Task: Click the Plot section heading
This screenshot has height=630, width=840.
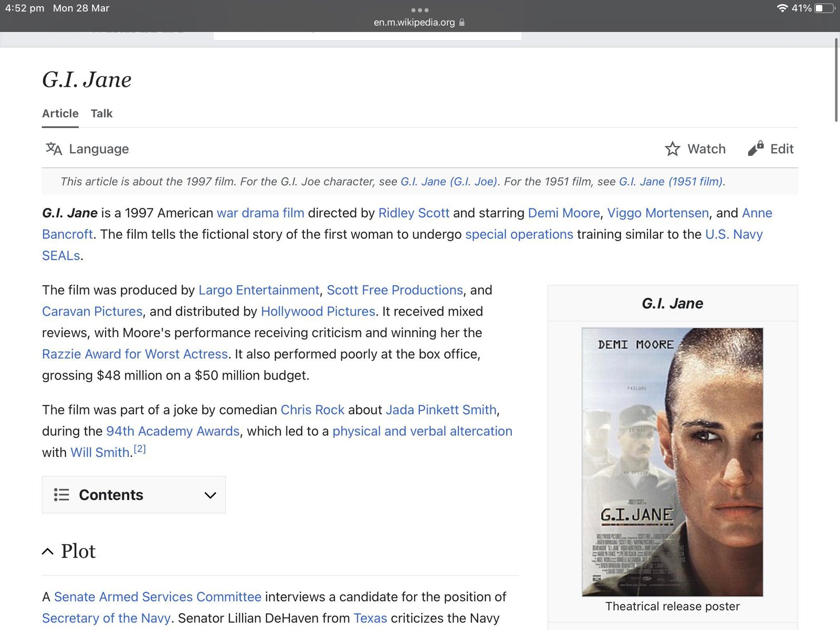Action: tap(78, 551)
